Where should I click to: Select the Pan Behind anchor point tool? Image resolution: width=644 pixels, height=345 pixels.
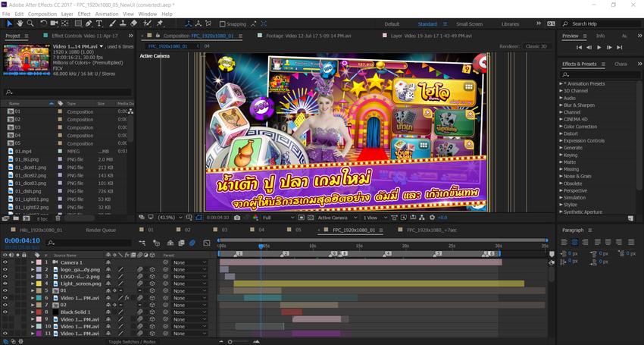66,24
